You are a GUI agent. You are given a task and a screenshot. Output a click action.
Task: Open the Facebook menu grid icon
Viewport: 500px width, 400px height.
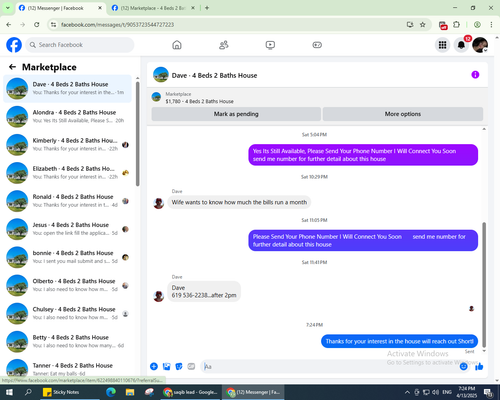[442, 45]
